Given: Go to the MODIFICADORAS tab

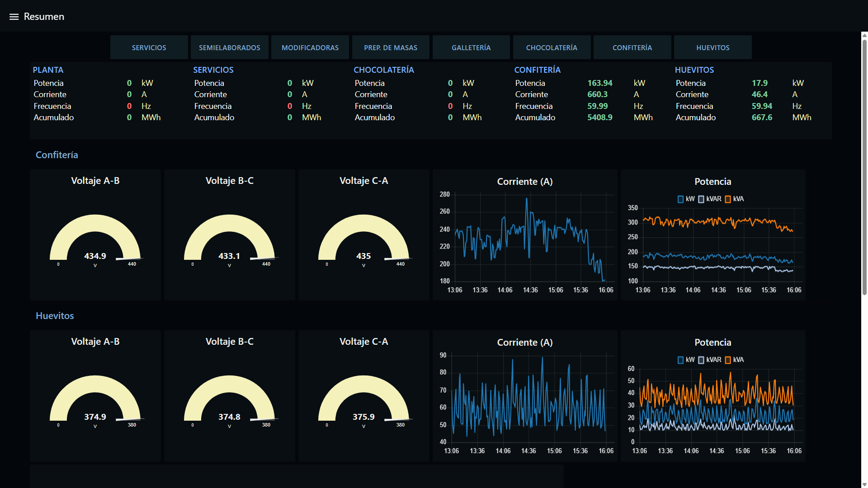Looking at the screenshot, I should click(310, 47).
